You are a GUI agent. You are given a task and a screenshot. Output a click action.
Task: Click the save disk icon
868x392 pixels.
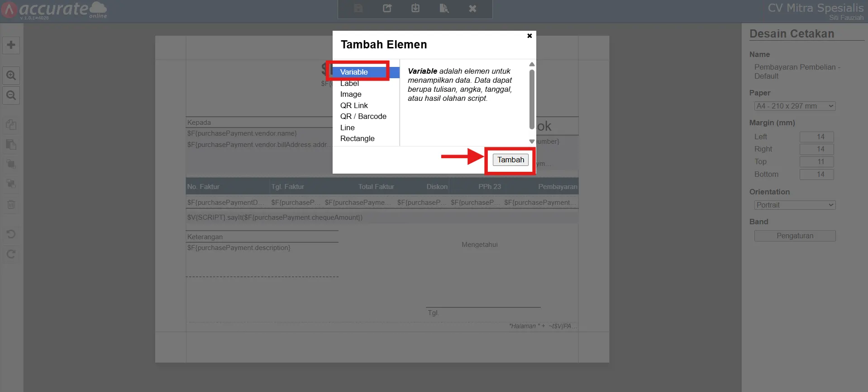click(x=358, y=9)
